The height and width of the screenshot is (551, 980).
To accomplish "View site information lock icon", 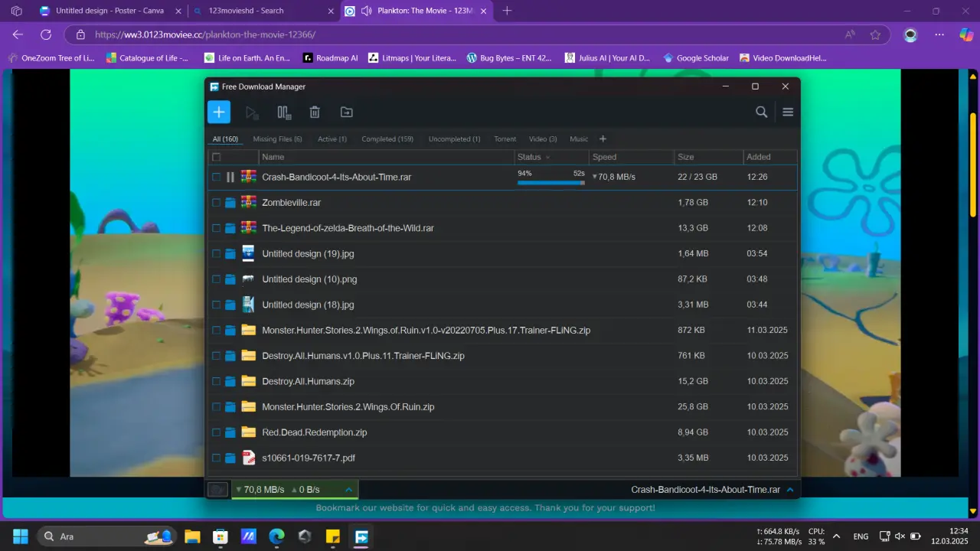I will [x=80, y=34].
